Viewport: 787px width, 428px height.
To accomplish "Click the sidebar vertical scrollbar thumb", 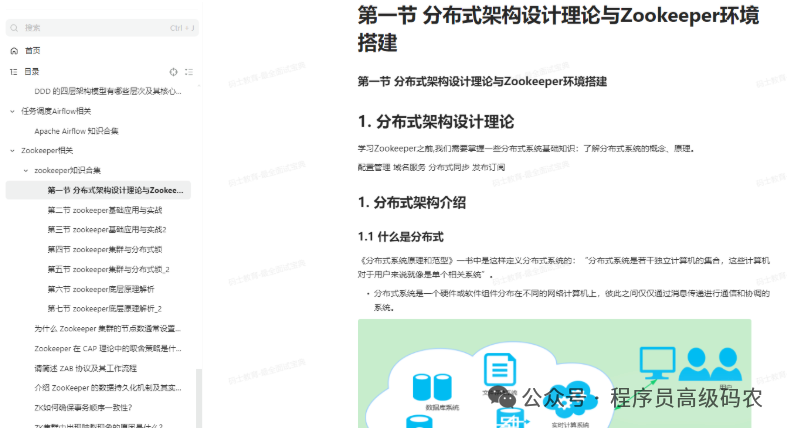I will 199,398.
